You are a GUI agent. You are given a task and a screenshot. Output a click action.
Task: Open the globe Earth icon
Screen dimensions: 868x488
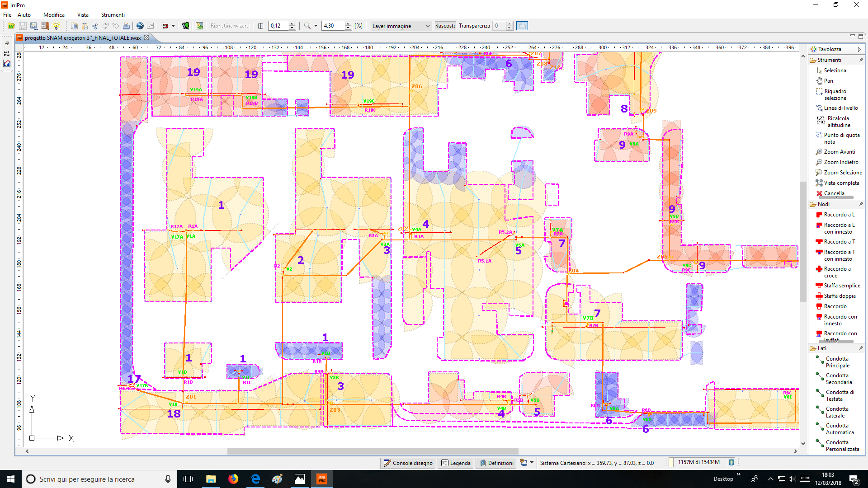click(x=140, y=26)
